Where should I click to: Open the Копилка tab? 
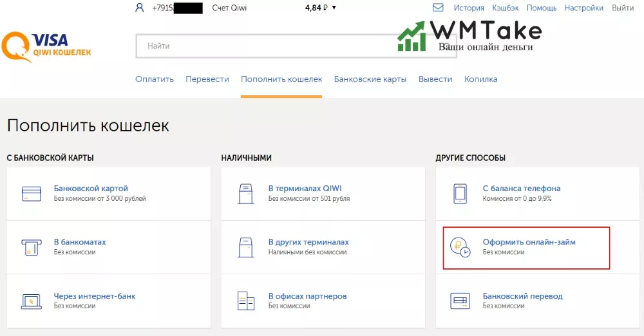(x=480, y=79)
